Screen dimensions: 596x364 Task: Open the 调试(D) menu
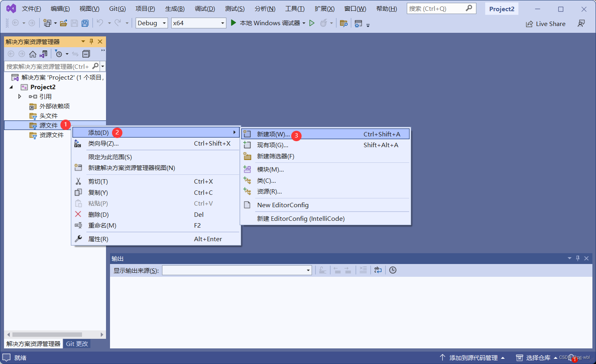coord(204,8)
